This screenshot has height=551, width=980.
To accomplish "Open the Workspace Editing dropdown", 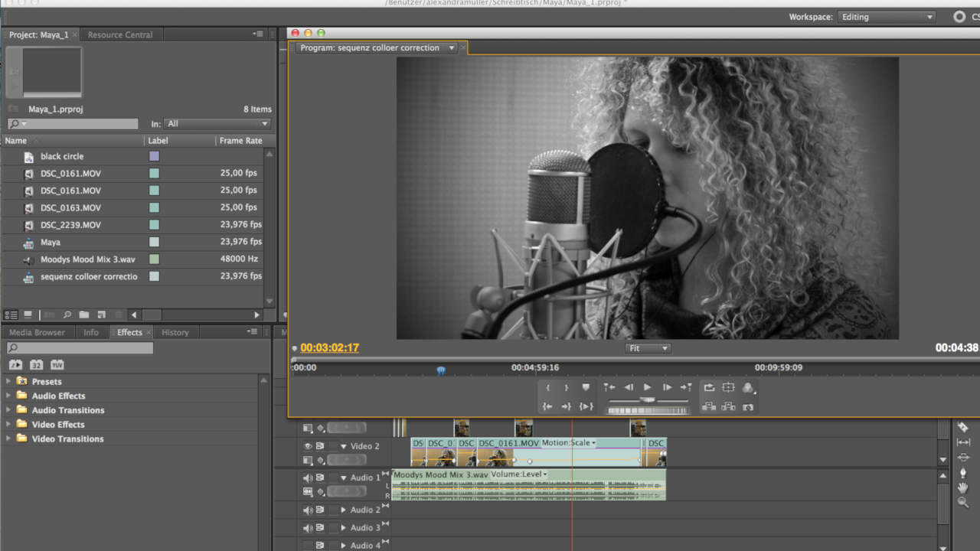I will 887,17.
